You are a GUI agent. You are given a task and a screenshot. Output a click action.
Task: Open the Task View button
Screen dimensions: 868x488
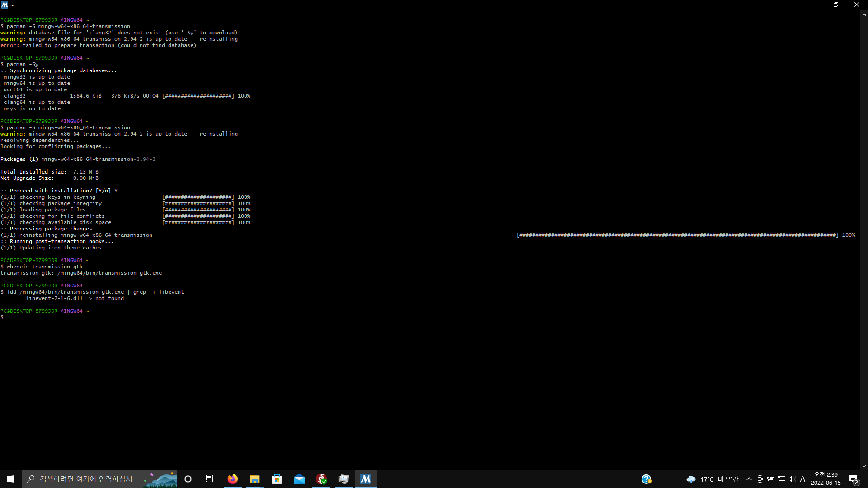210,479
